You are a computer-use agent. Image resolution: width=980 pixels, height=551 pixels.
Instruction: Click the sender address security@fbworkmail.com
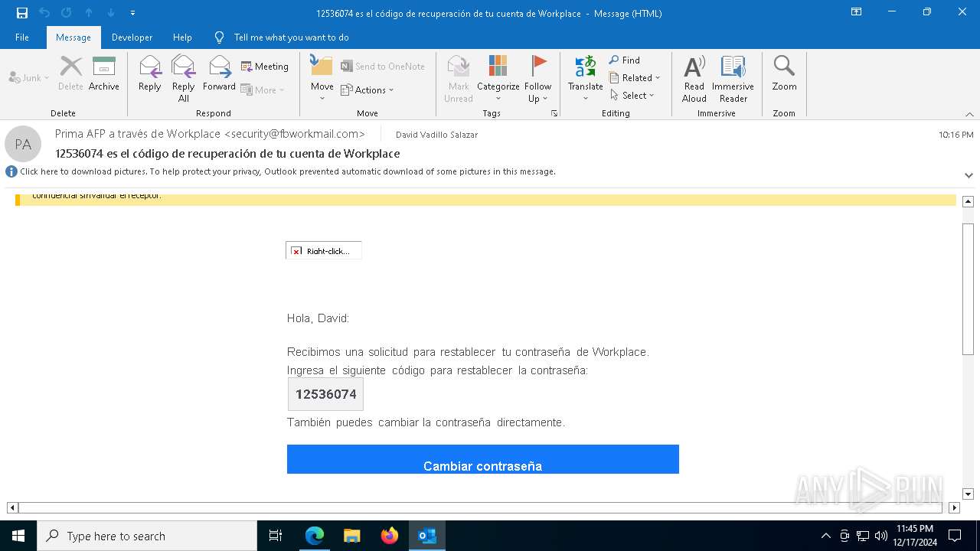point(294,134)
